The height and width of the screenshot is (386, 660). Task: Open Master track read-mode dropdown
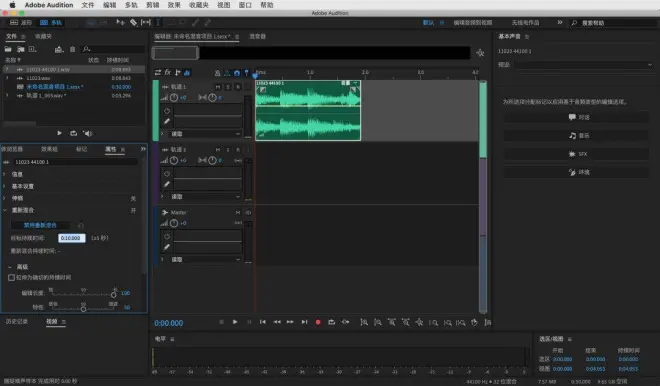tap(206, 259)
